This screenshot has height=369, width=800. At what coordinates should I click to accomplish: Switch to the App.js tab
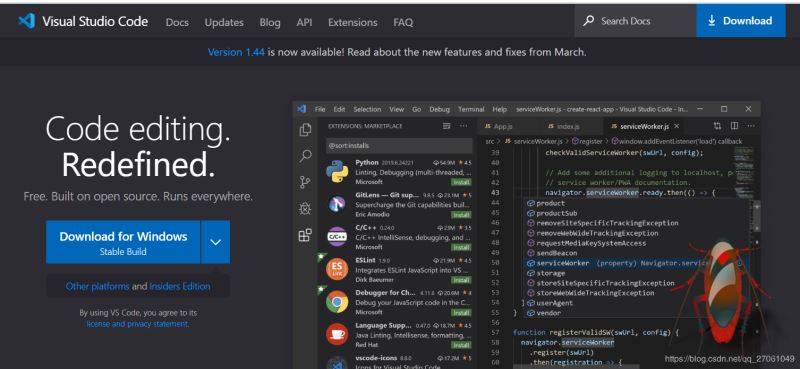499,126
